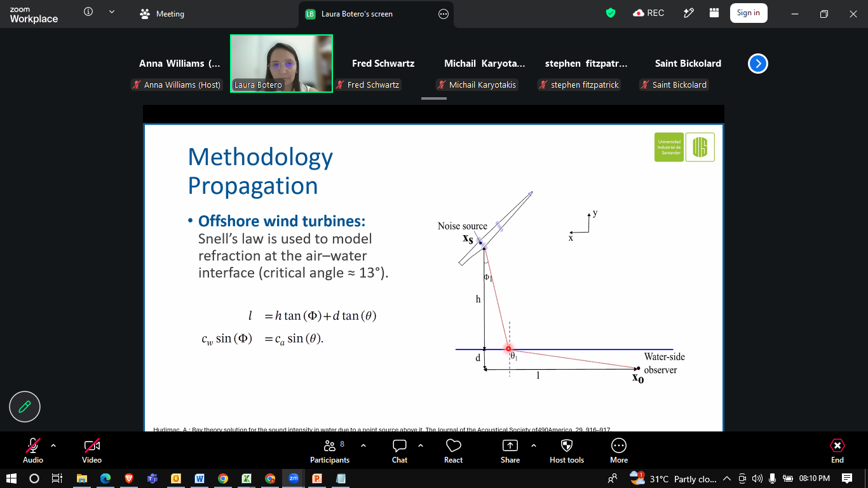Click stephen fitzpatrick's muted name label
This screenshot has width=868, height=488.
pyautogui.click(x=578, y=85)
